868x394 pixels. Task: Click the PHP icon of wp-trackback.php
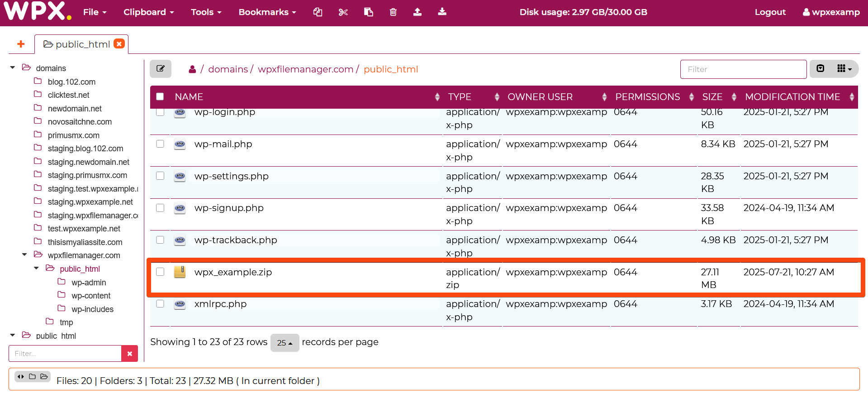(x=180, y=240)
